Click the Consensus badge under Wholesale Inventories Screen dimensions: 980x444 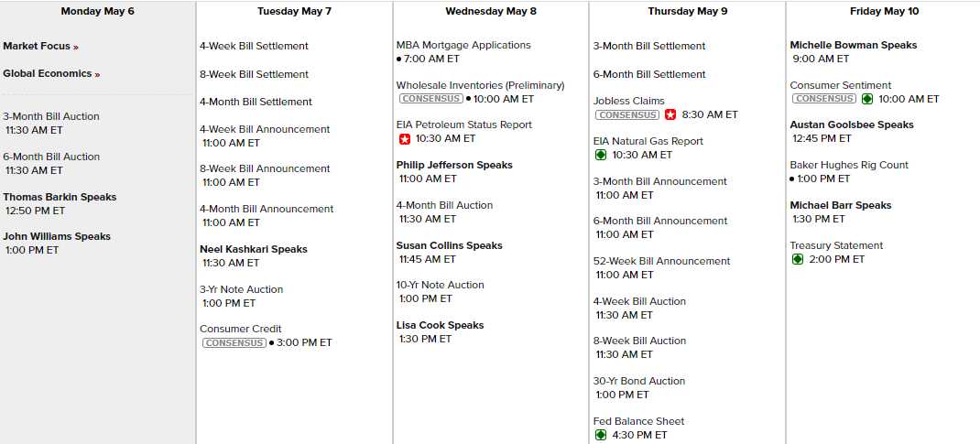[x=430, y=99]
